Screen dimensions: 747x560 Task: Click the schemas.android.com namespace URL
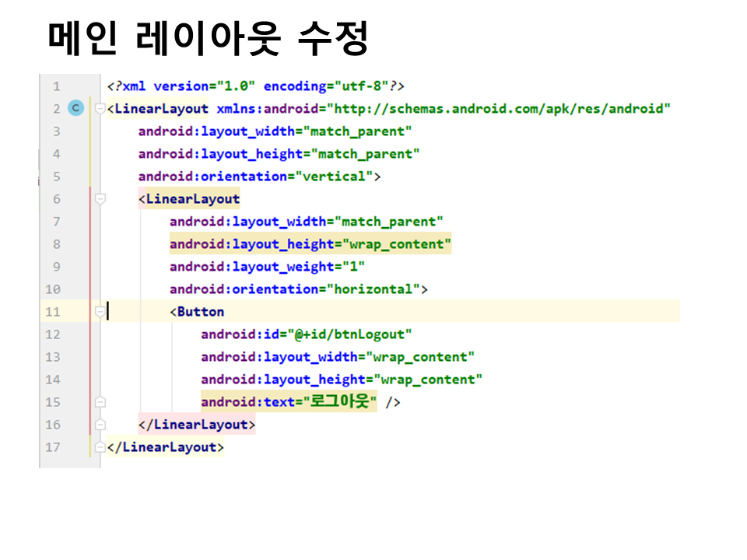[x=498, y=109]
